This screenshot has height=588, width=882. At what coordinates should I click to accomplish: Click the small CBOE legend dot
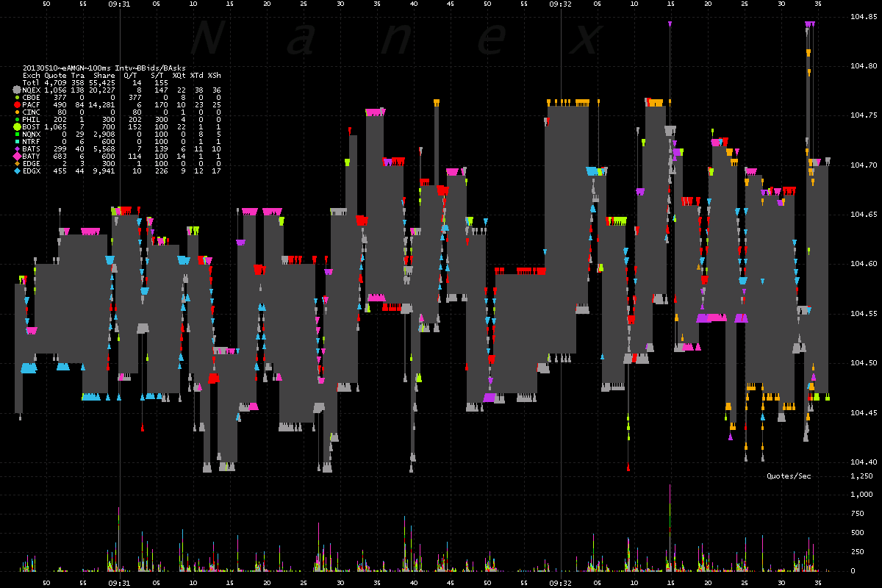(x=16, y=97)
